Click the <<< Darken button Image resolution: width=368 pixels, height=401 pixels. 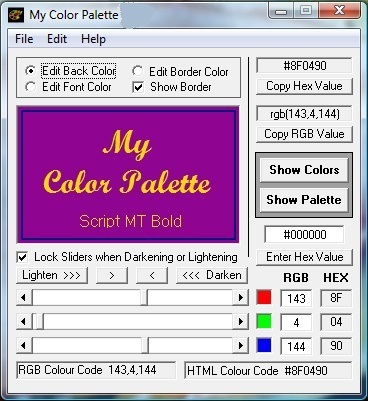[x=212, y=275]
